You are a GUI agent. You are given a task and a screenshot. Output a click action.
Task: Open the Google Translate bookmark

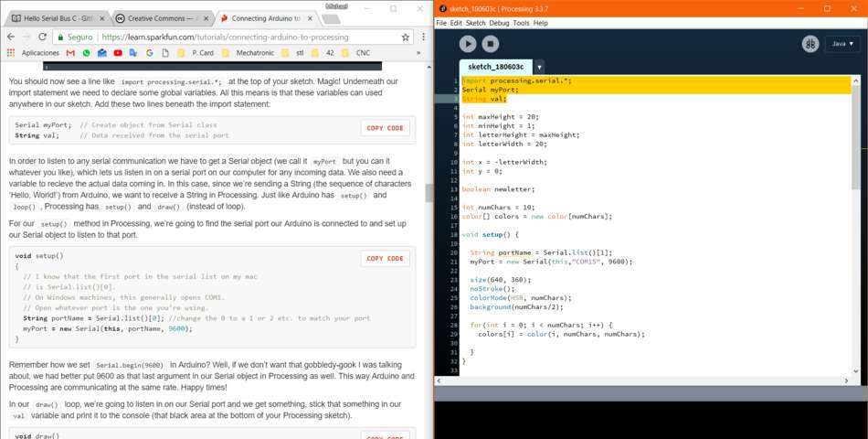pos(133,53)
